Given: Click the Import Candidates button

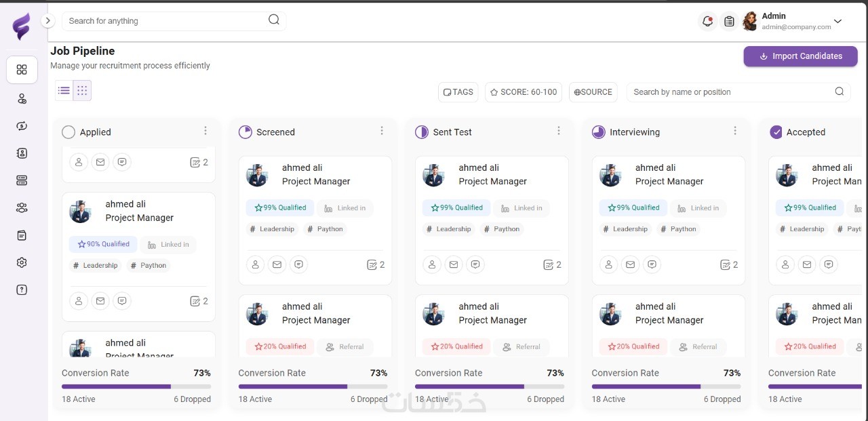Looking at the screenshot, I should click(x=800, y=56).
